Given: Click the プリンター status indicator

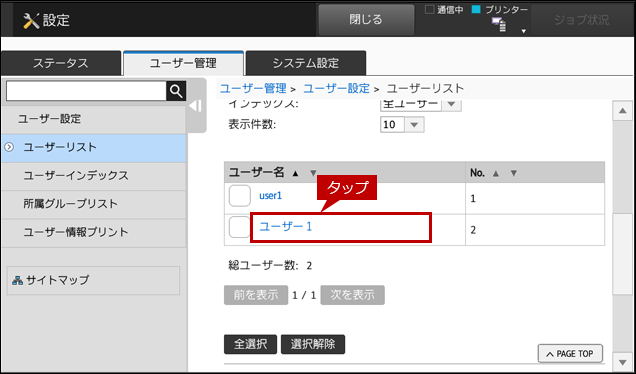Looking at the screenshot, I should (500, 10).
